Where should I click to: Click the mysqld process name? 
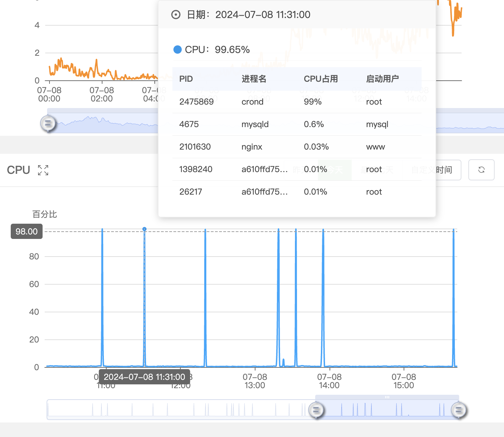click(255, 124)
